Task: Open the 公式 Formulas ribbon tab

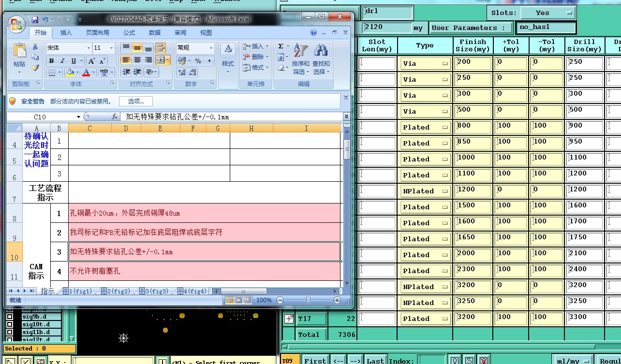Action: tap(129, 33)
